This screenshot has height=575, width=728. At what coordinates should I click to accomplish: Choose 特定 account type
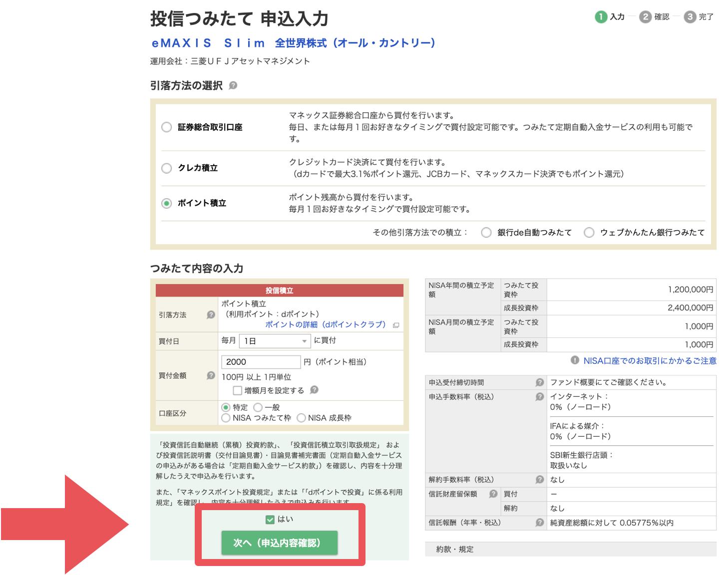click(x=226, y=407)
